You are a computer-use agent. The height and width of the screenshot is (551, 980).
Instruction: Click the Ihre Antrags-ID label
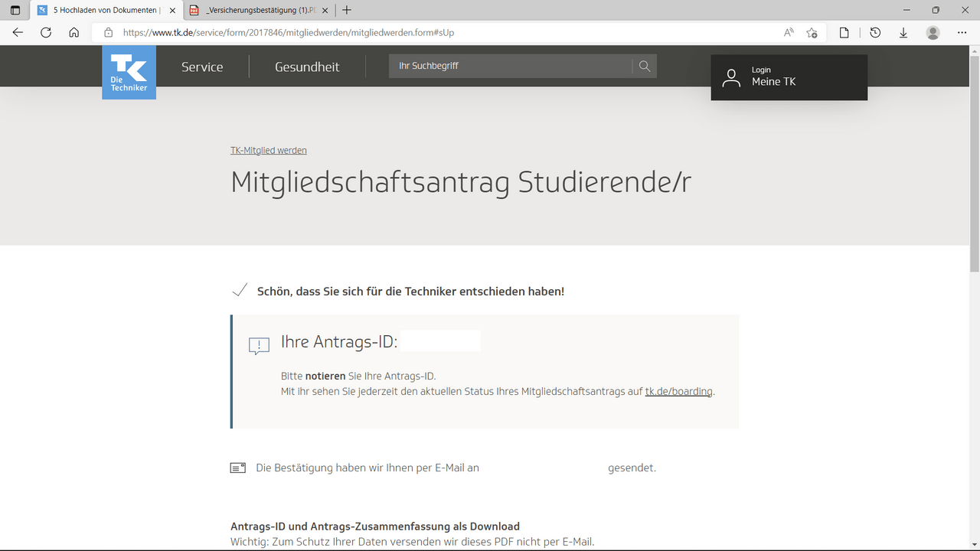point(339,342)
